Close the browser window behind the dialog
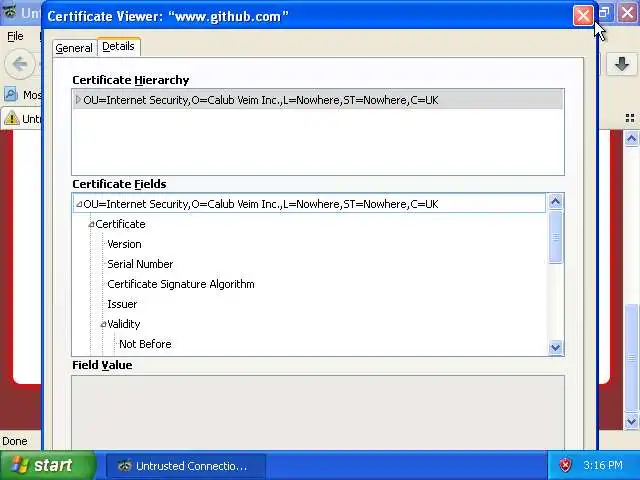The width and height of the screenshot is (640, 480). [x=627, y=13]
